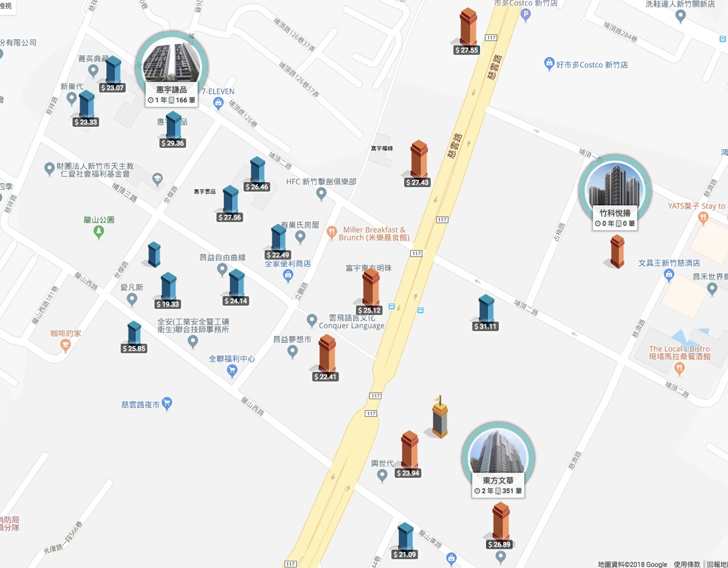The height and width of the screenshot is (568, 728).
Task: Click the blue building marked $23.07
Action: coord(113,70)
